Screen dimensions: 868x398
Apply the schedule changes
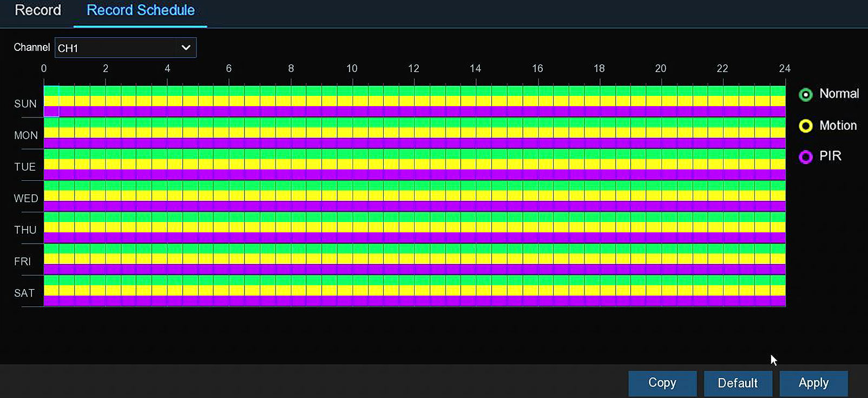[x=813, y=383]
